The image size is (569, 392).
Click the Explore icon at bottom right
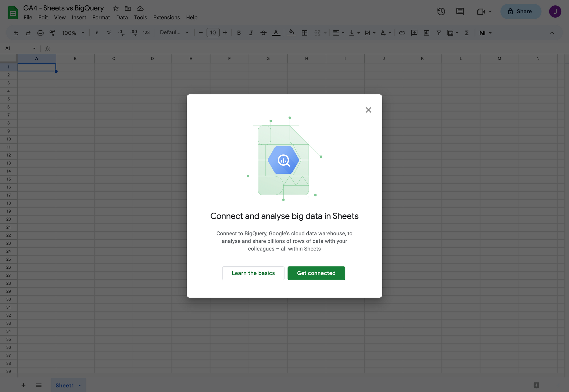click(536, 385)
